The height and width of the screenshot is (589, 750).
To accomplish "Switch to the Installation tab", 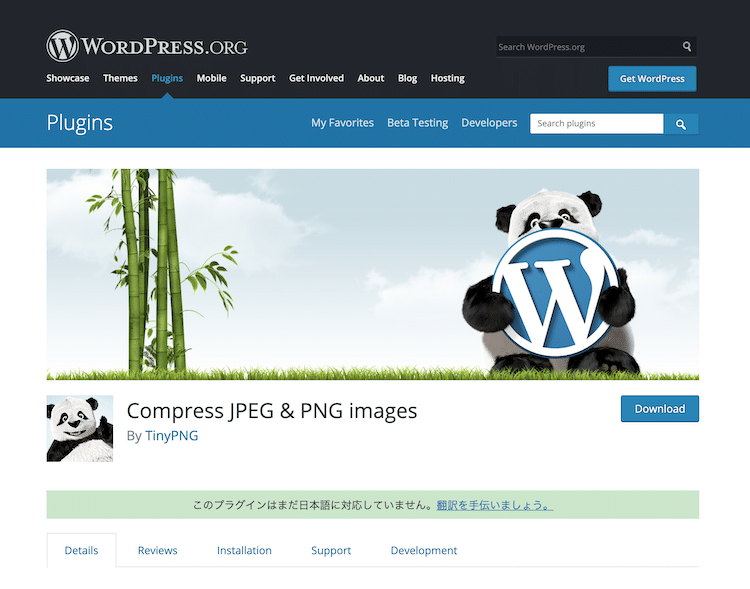I will click(244, 550).
